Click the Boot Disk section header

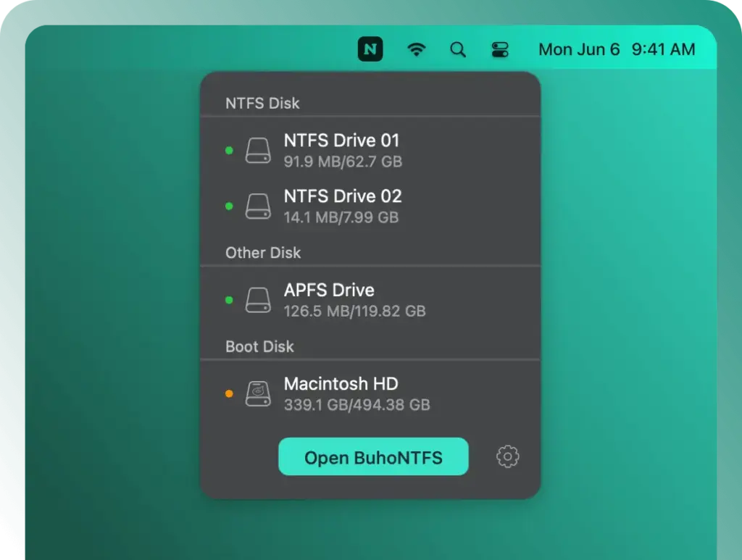(259, 346)
